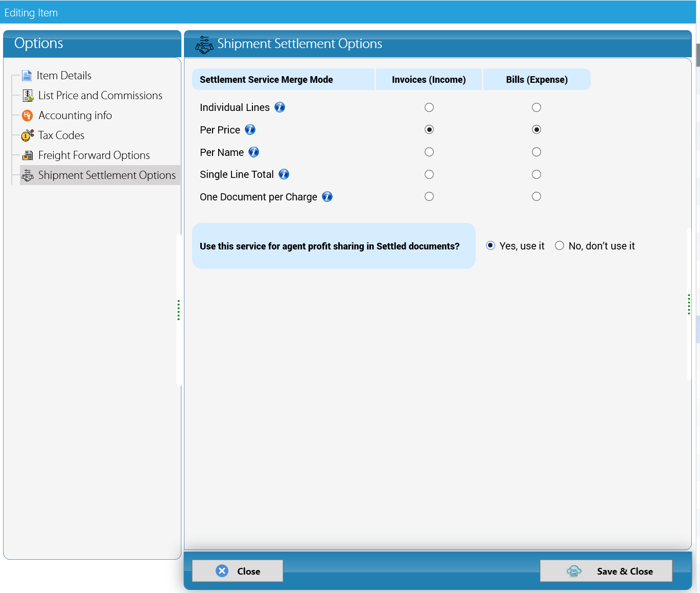The image size is (700, 593).
Task: Click the Tax Codes icon
Action: [x=28, y=135]
